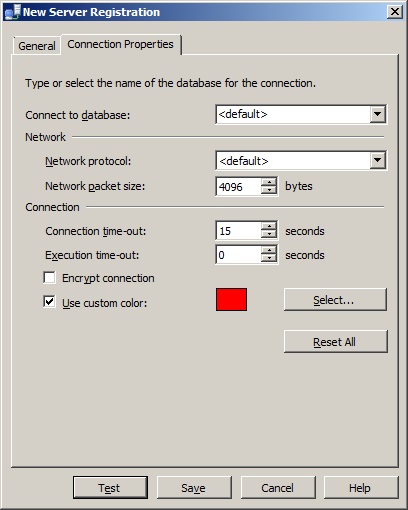408x510 pixels.
Task: Uncheck the Use custom color checkbox
Action: (49, 302)
